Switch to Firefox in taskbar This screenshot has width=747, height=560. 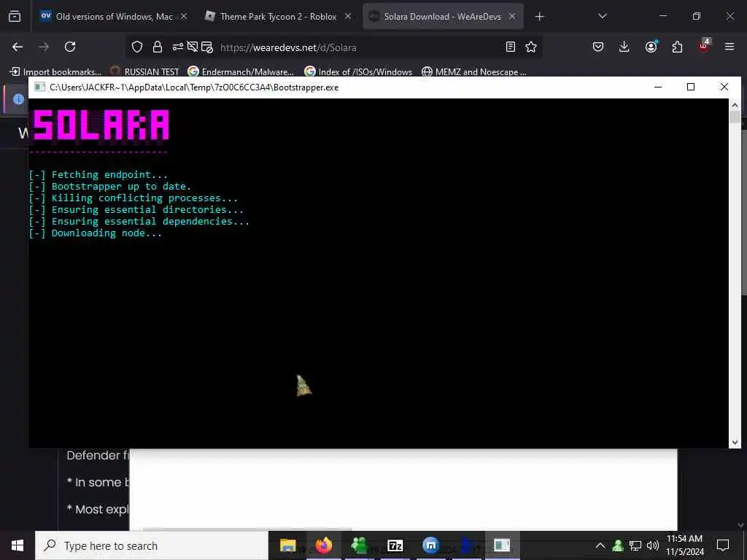coord(323,545)
